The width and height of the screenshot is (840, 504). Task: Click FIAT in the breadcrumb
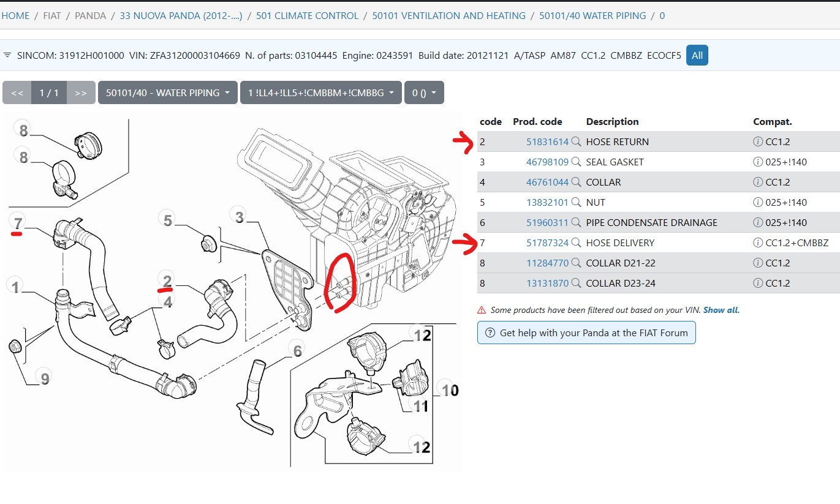(x=52, y=15)
